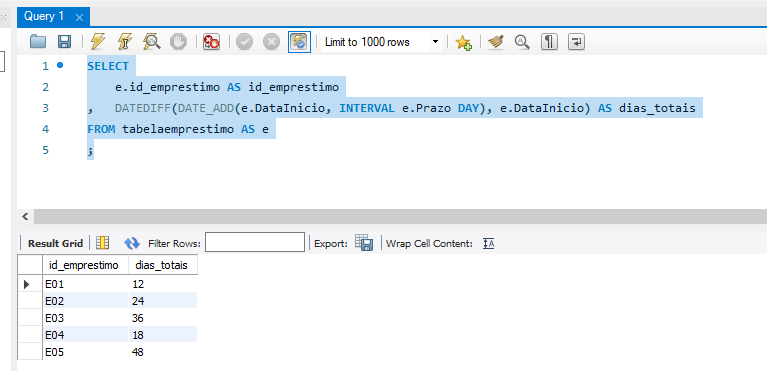The image size is (767, 371).
Task: Rollback the transaction with the X icon
Action: pos(271,42)
